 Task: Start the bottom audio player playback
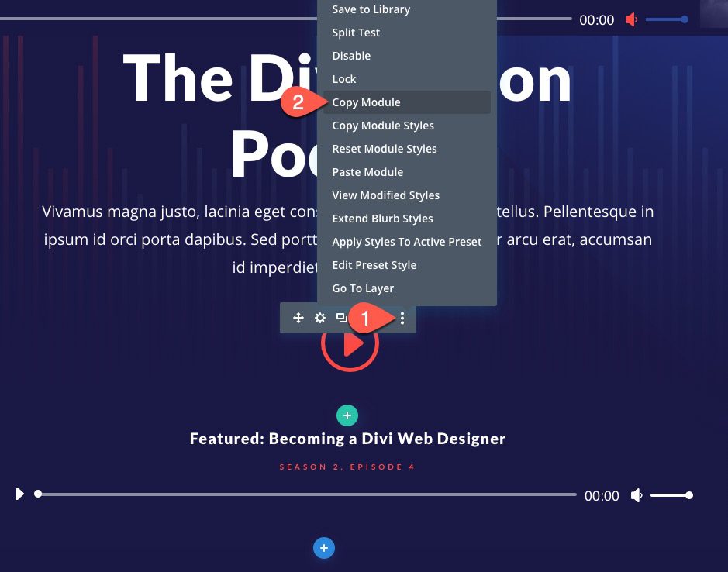point(19,494)
